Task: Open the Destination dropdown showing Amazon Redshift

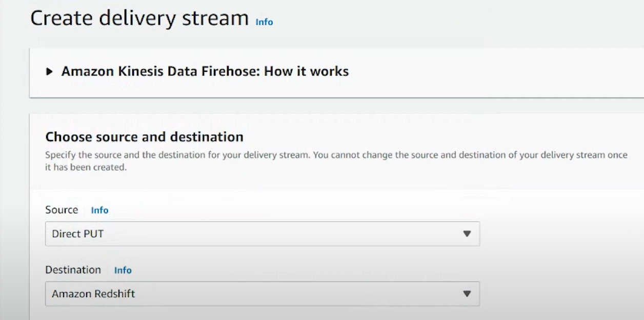Action: coord(263,294)
